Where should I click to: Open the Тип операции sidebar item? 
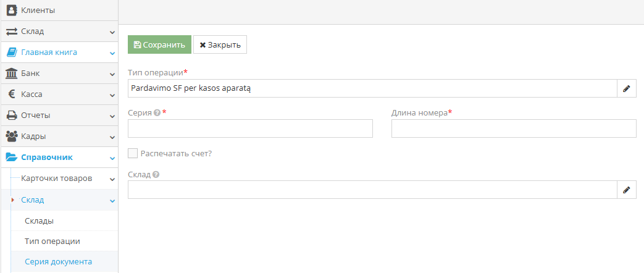coord(52,241)
